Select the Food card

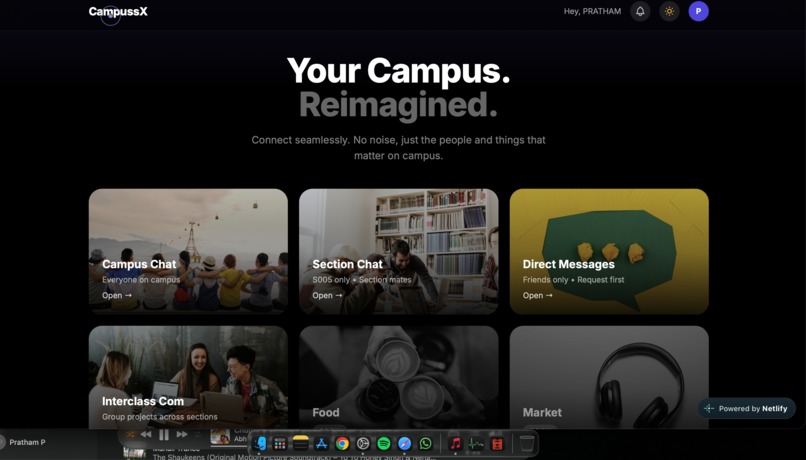pos(398,377)
